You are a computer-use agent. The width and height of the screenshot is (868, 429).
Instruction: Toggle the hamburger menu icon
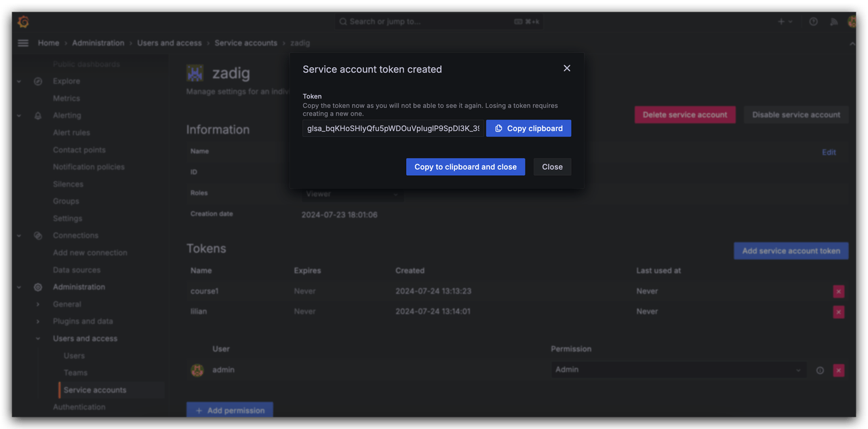pos(23,43)
